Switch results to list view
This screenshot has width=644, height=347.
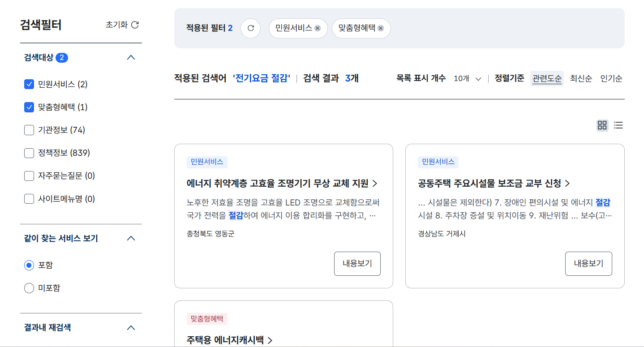point(618,125)
